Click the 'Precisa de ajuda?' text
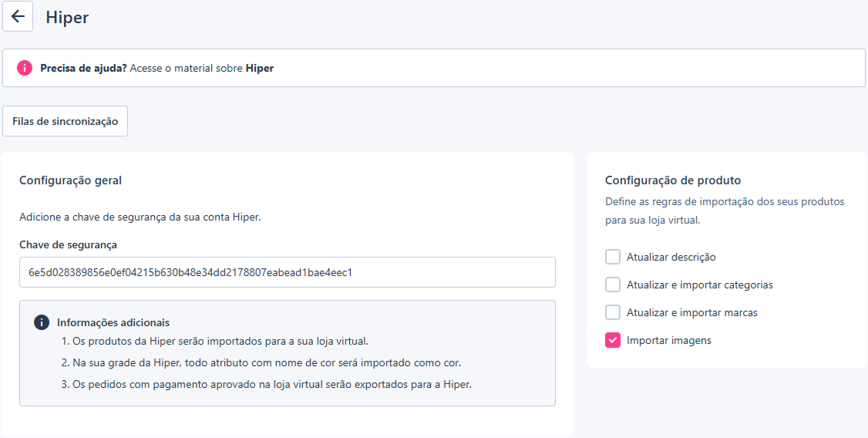The width and height of the screenshot is (868, 438). [83, 69]
